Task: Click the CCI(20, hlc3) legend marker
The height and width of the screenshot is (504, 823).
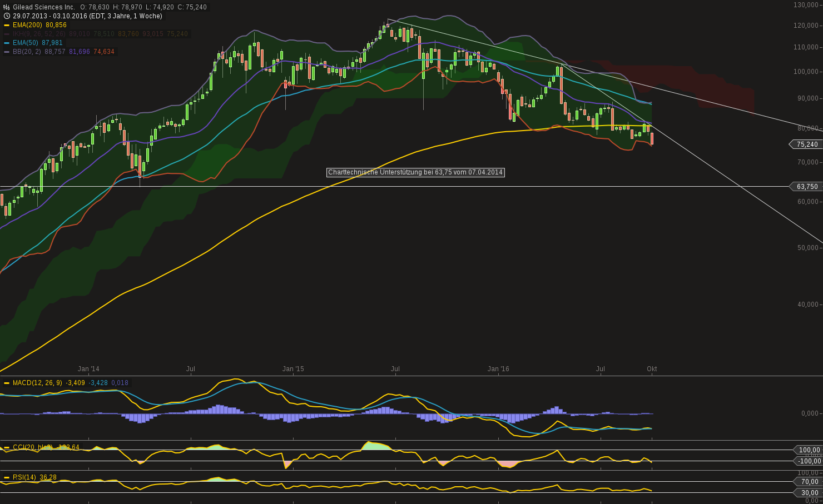Action: point(7,447)
